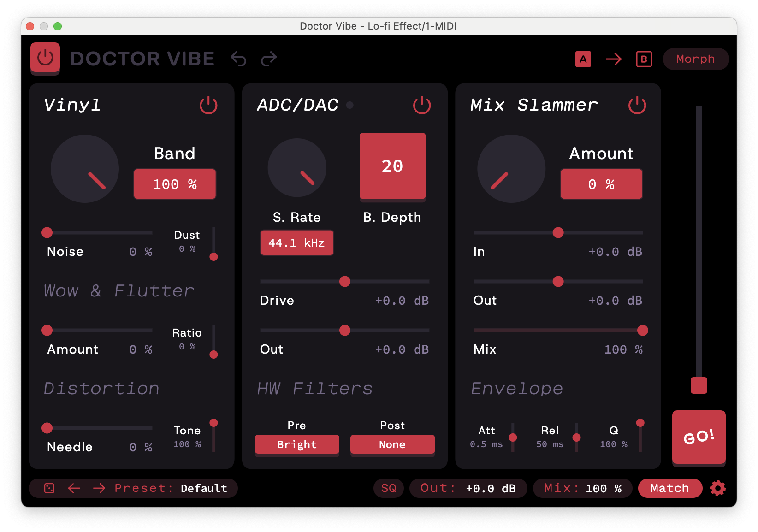This screenshot has width=758, height=532.
Task: Disable the ADC/DAC section power
Action: 421,105
